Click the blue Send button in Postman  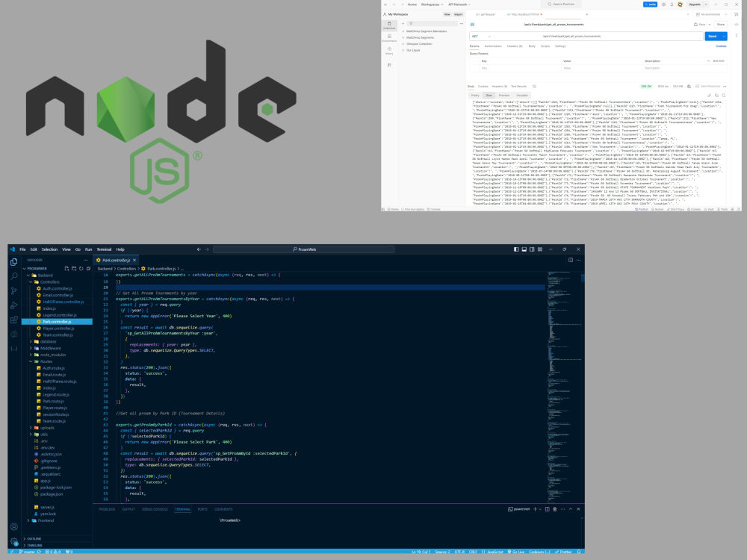pyautogui.click(x=713, y=36)
